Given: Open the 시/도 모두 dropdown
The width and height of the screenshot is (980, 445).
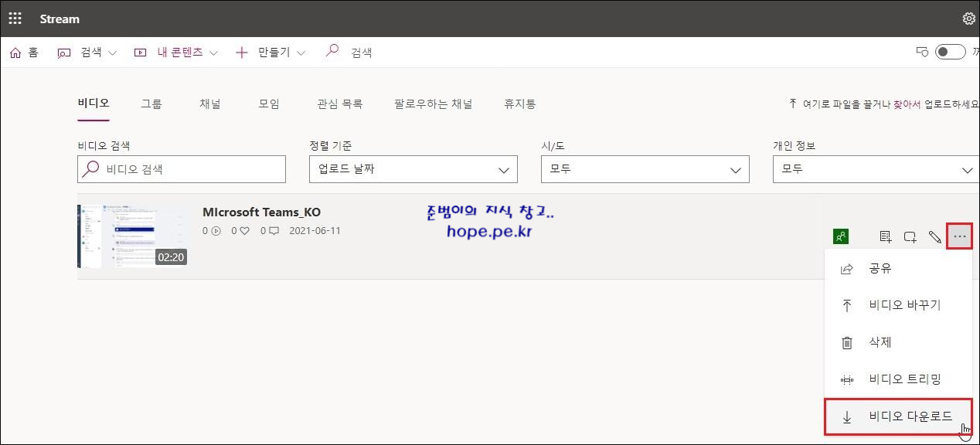Looking at the screenshot, I should pyautogui.click(x=645, y=169).
